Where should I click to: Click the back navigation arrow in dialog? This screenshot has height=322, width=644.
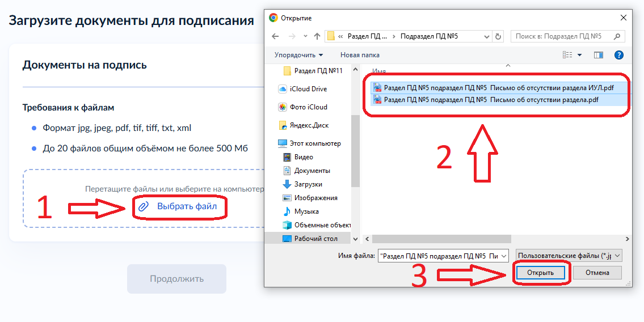pos(275,36)
